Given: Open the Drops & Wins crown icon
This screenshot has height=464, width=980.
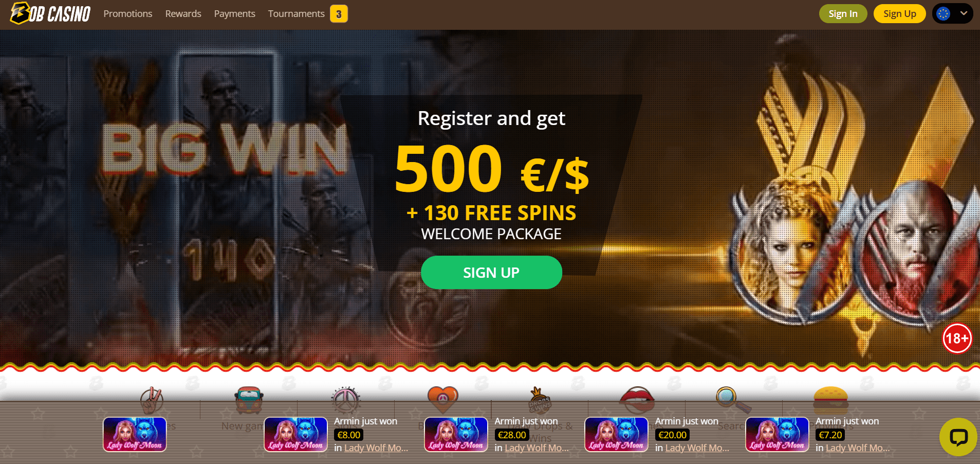Looking at the screenshot, I should tap(540, 400).
